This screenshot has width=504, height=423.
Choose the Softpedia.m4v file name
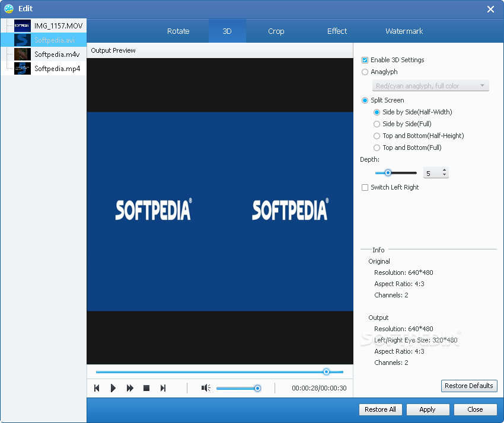click(x=57, y=54)
